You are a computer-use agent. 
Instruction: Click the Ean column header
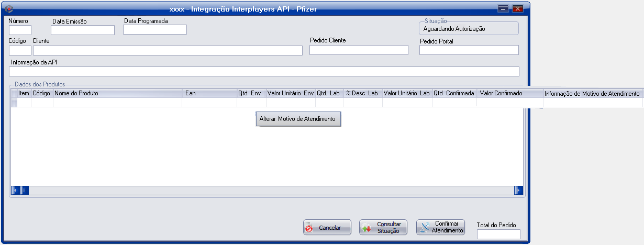pyautogui.click(x=209, y=93)
